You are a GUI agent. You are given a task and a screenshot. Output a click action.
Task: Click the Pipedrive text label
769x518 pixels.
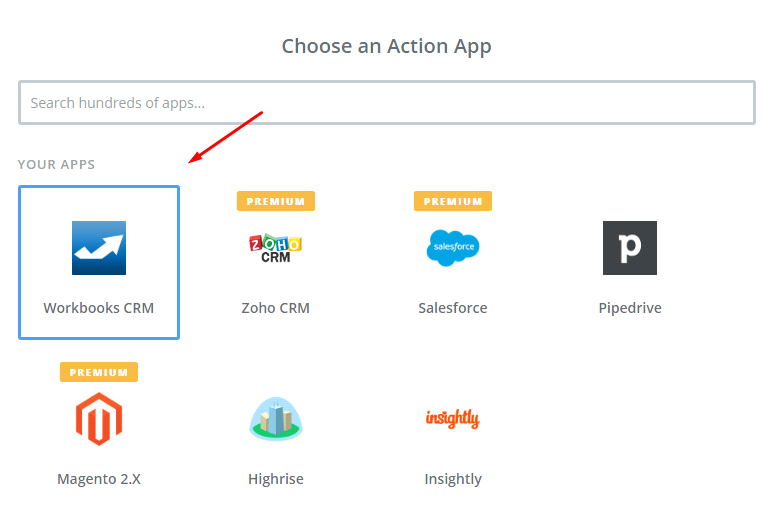click(x=630, y=308)
